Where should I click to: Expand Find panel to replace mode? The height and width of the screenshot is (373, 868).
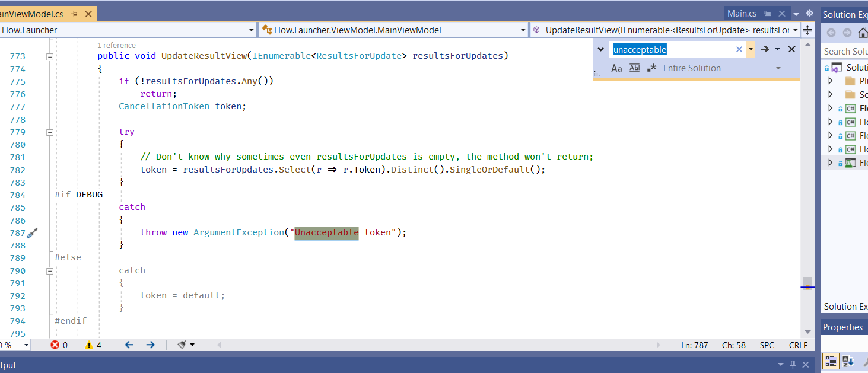click(600, 50)
